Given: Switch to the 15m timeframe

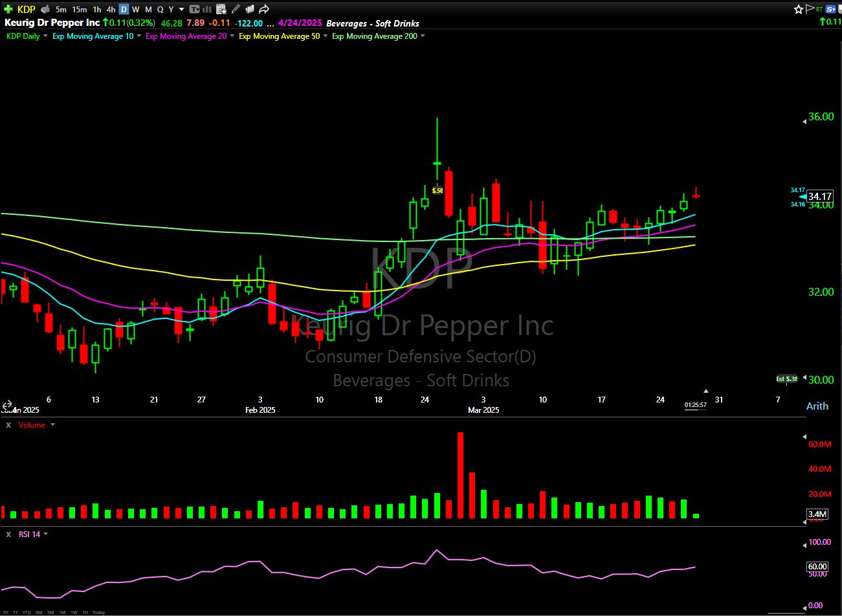Looking at the screenshot, I should point(80,9).
